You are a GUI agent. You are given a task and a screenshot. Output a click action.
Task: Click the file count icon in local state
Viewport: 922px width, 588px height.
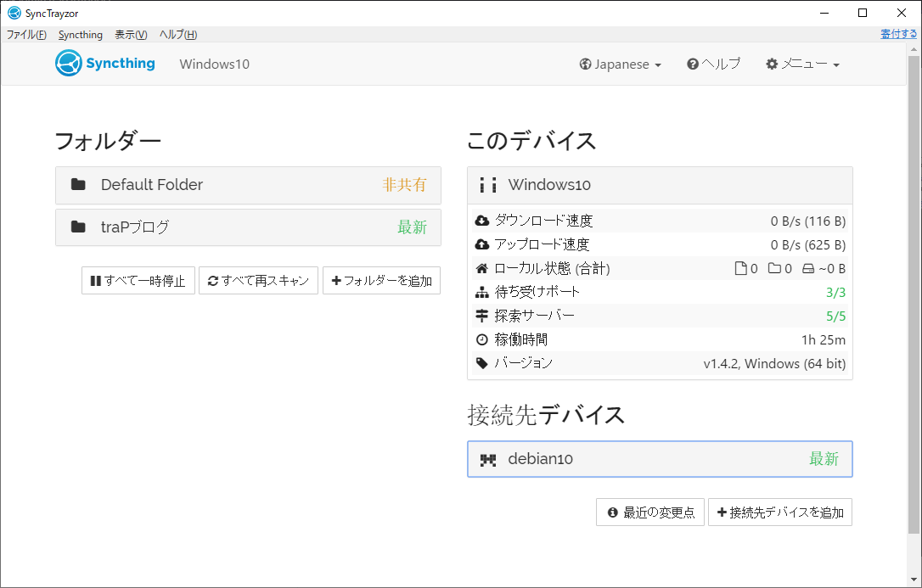[741, 268]
